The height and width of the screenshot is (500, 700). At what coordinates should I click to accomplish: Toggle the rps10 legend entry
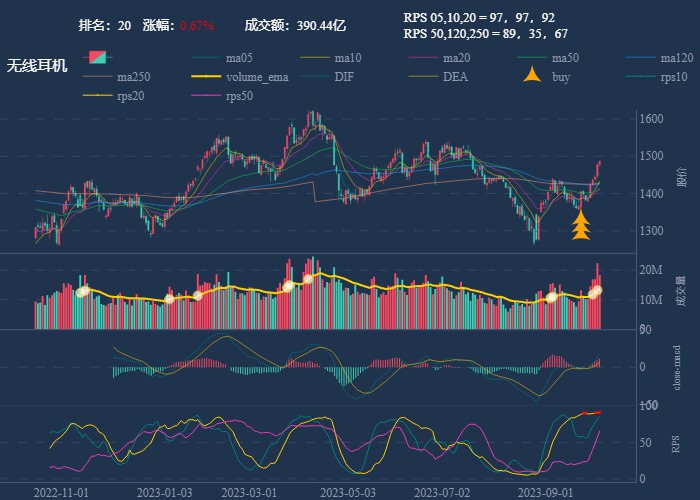point(675,77)
